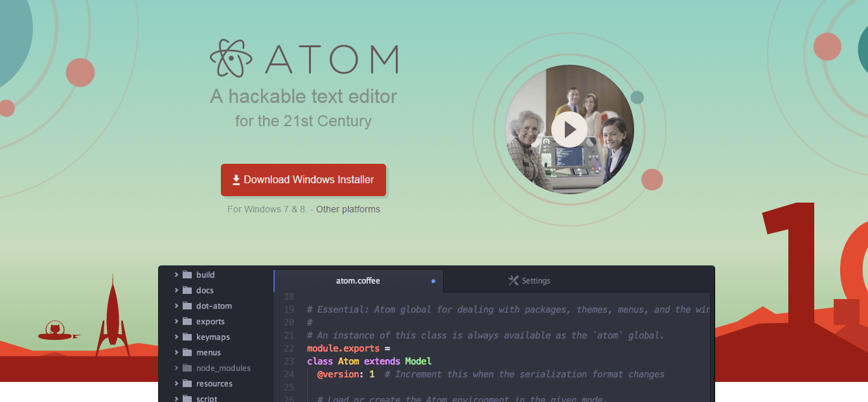Select the resources label in the tree
This screenshot has width=868, height=402.
point(214,383)
